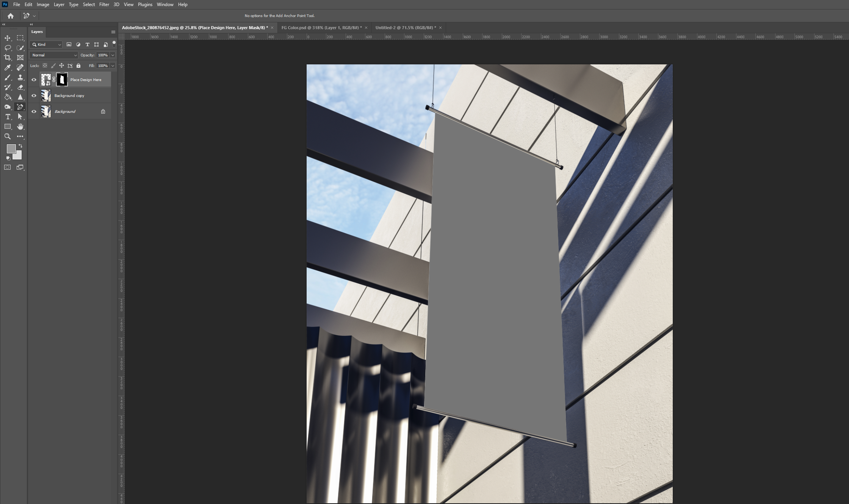Image resolution: width=849 pixels, height=504 pixels.
Task: Toggle the layer filtering switch
Action: point(114,44)
